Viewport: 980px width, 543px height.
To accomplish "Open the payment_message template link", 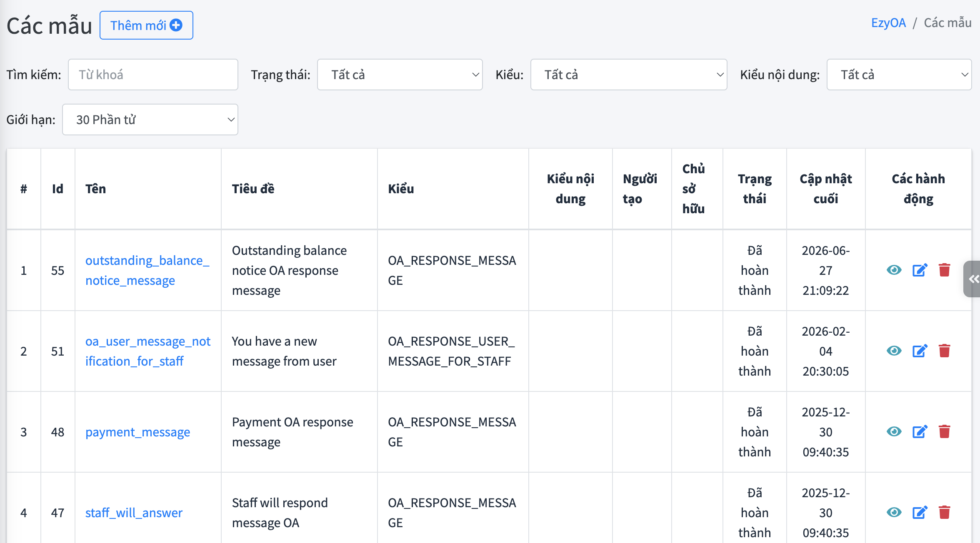I will pos(137,432).
